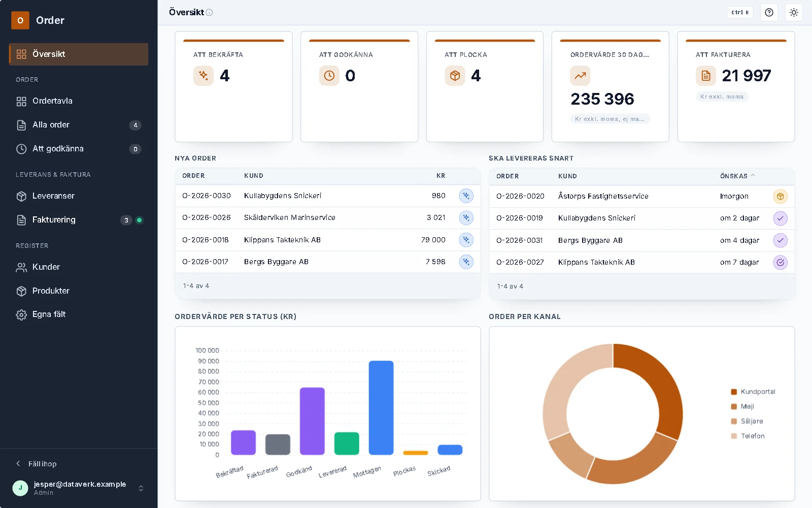Click sparkle action icon for O-2026-0026
Image resolution: width=812 pixels, height=508 pixels.
pos(466,217)
